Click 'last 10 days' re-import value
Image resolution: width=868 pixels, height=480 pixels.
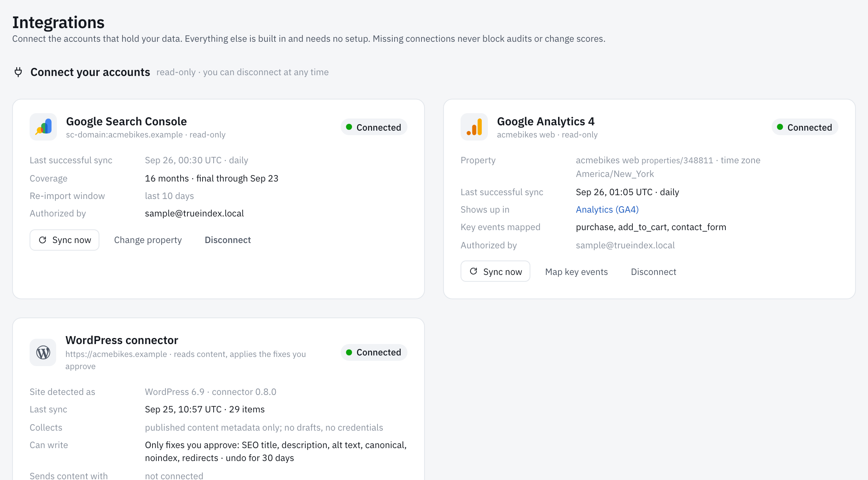169,196
